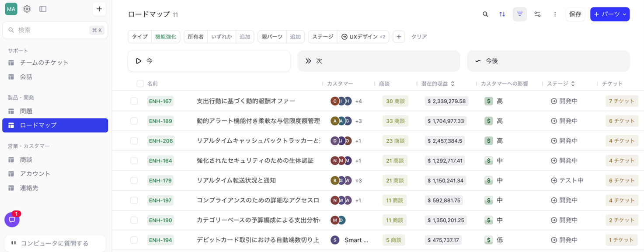
Task: Click クリア to clear filters
Action: pos(419,37)
